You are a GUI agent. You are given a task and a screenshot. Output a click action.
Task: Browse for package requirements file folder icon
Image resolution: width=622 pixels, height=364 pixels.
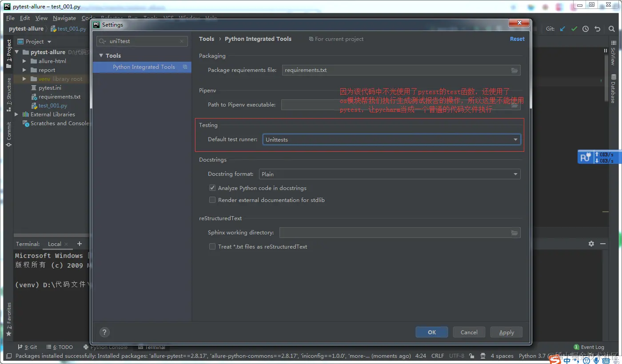click(x=514, y=70)
